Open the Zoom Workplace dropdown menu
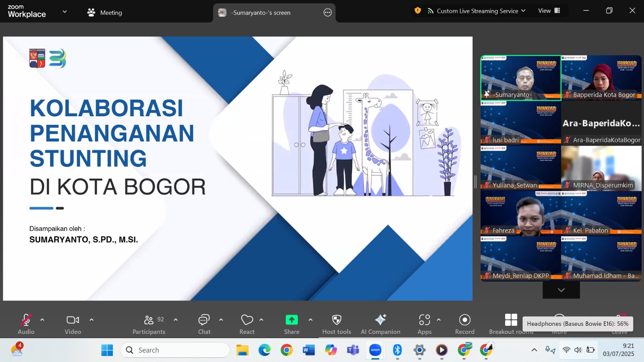 pyautogui.click(x=65, y=12)
